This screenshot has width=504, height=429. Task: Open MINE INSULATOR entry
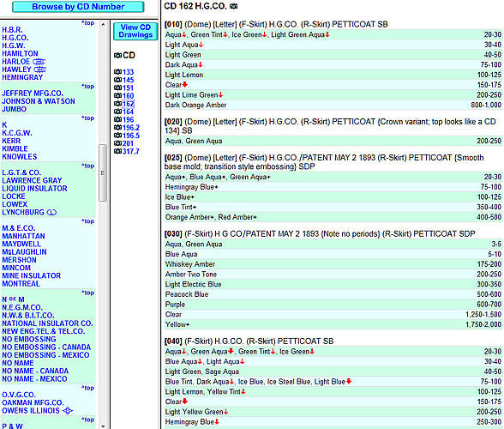click(x=31, y=275)
